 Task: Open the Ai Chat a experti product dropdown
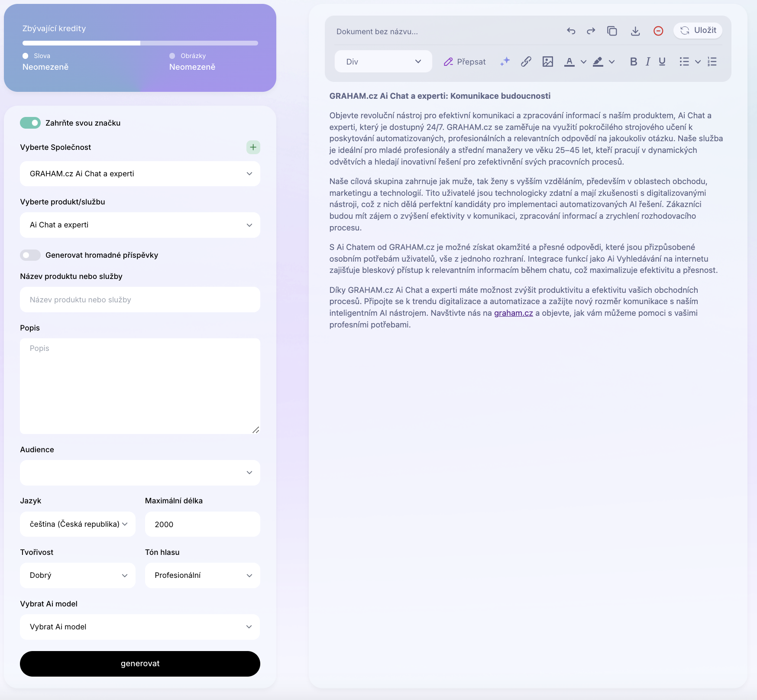coord(140,225)
